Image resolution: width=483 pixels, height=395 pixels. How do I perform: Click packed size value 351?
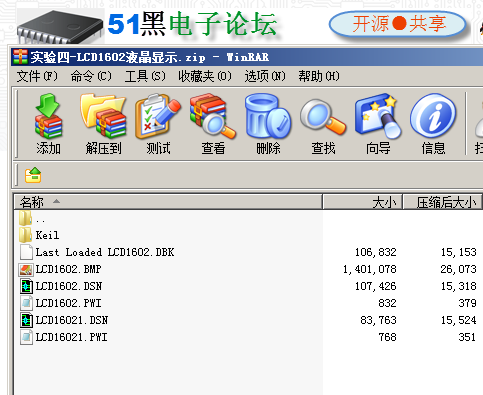[467, 337]
